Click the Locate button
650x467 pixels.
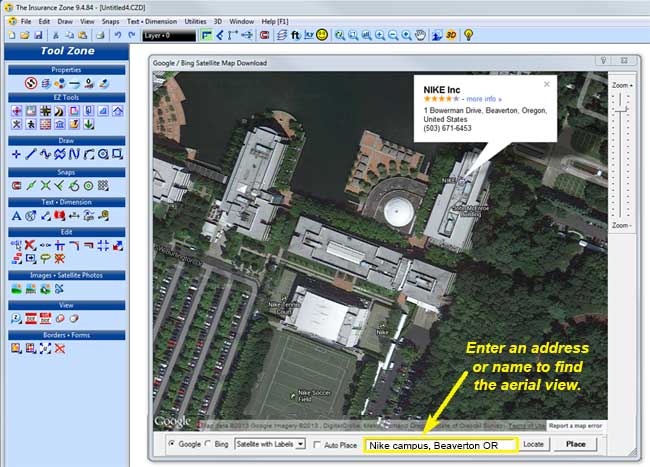(533, 444)
